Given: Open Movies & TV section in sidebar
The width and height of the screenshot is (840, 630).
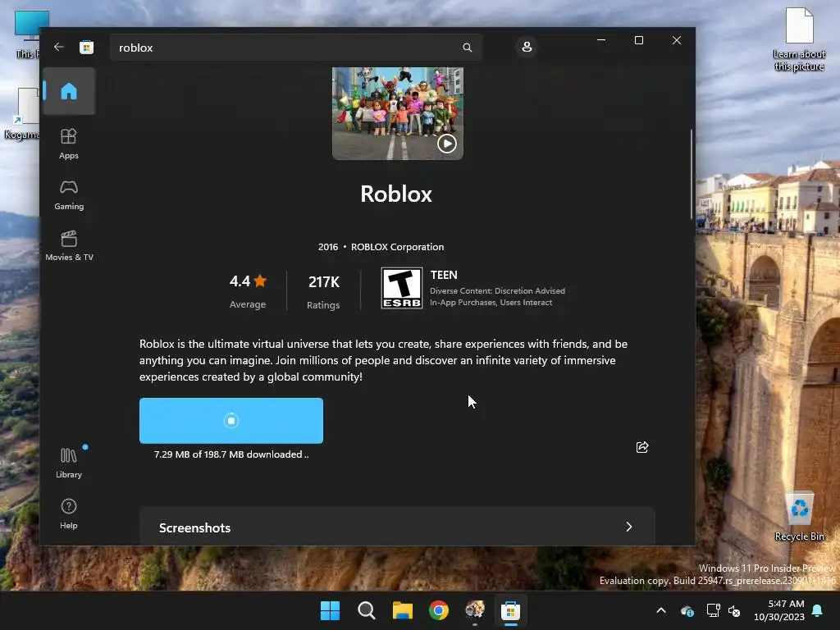Looking at the screenshot, I should pyautogui.click(x=69, y=245).
